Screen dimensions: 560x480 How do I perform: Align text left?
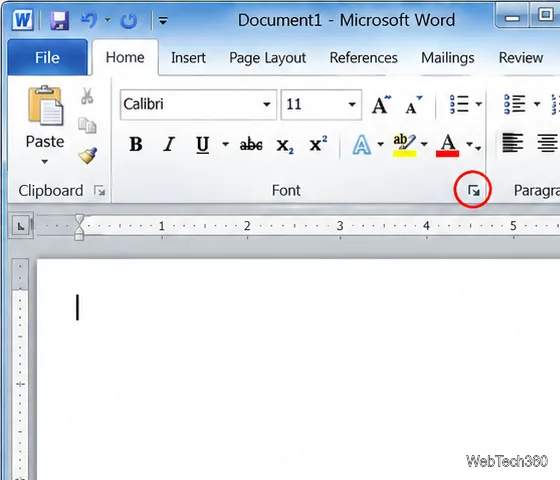coord(513,142)
